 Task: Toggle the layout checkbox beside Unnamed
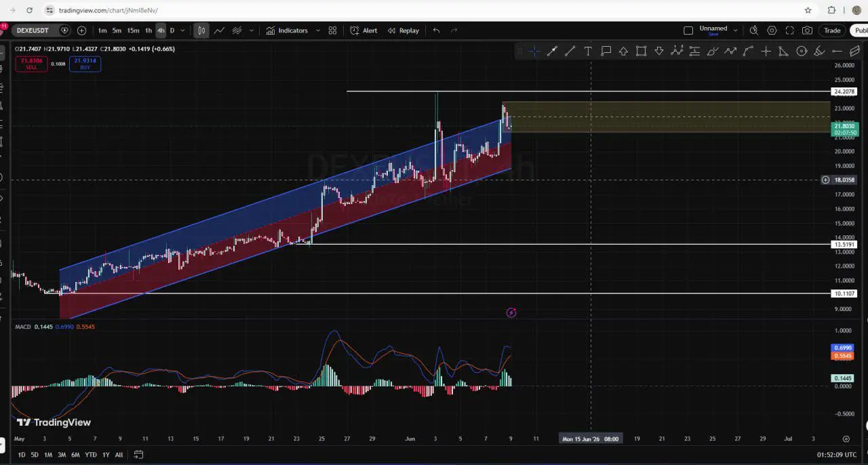(688, 31)
